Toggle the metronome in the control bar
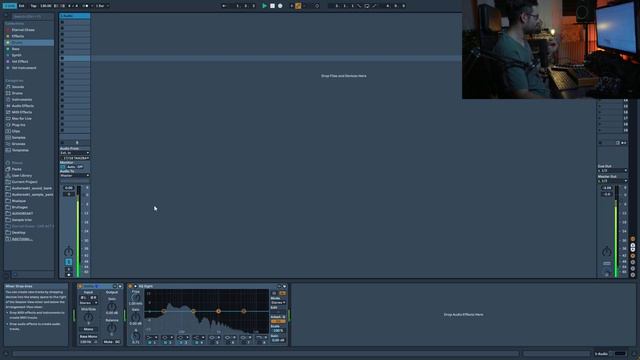Viewport: 640px width, 360px height. pyautogui.click(x=86, y=6)
